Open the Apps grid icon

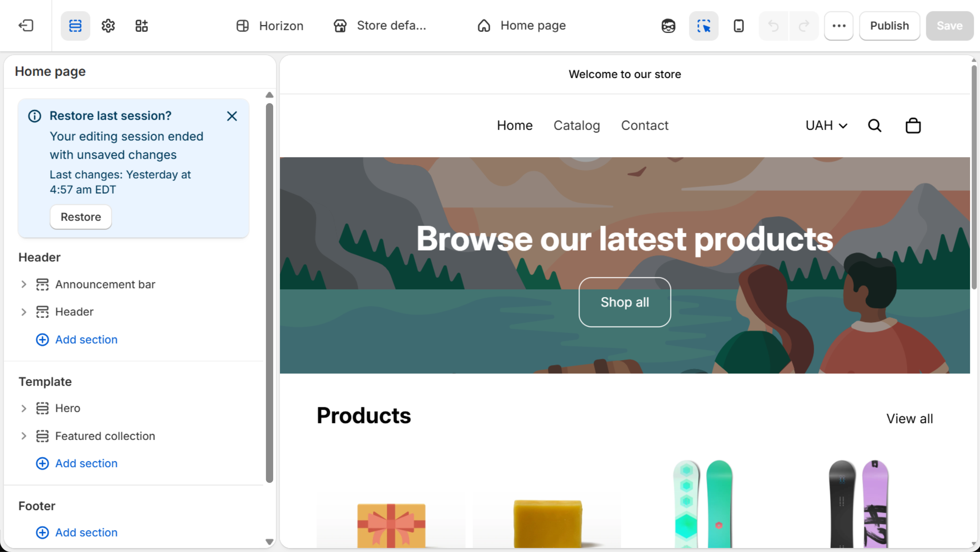pyautogui.click(x=142, y=25)
